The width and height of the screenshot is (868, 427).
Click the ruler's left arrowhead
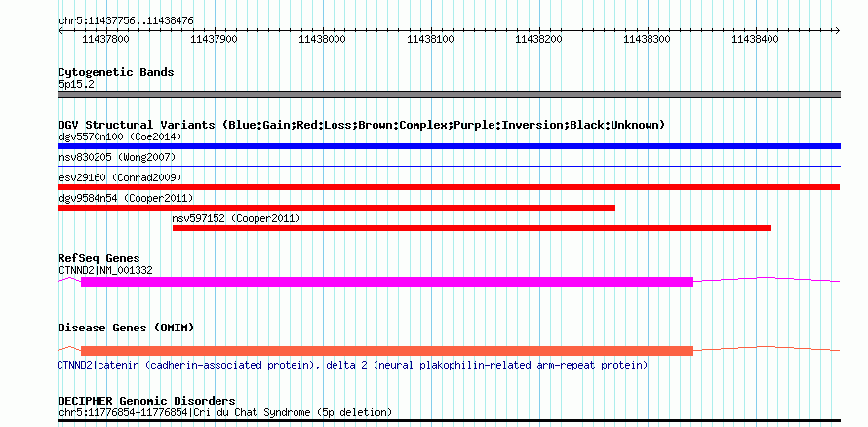[60, 30]
